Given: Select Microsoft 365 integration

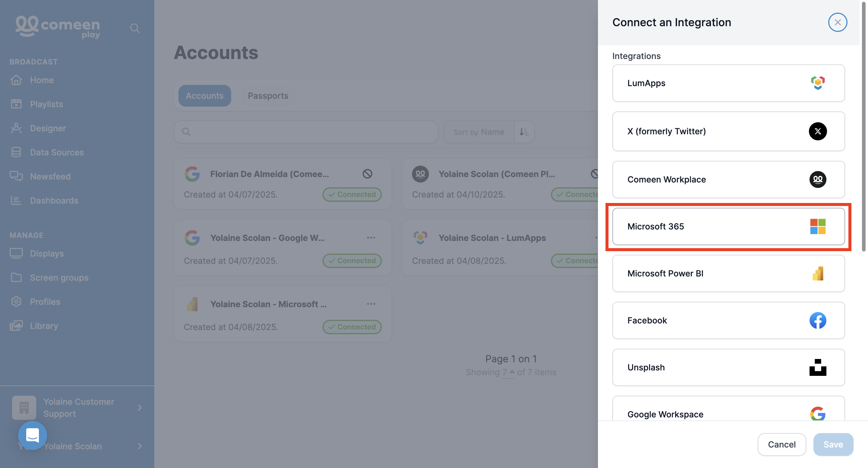Looking at the screenshot, I should coord(728,226).
